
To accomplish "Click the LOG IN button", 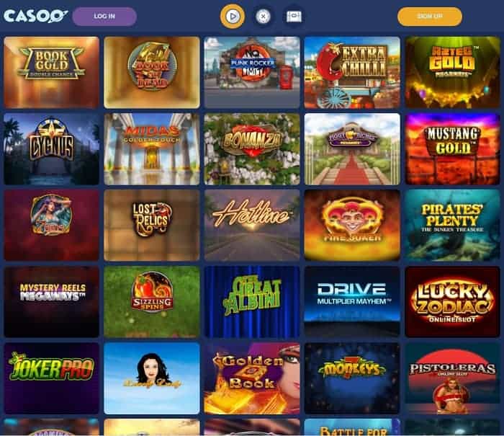I will tap(104, 17).
